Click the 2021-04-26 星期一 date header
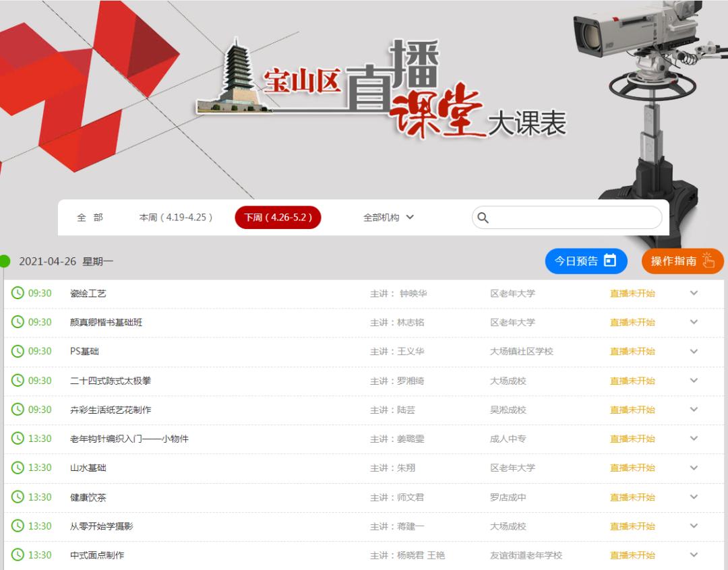 (x=66, y=261)
